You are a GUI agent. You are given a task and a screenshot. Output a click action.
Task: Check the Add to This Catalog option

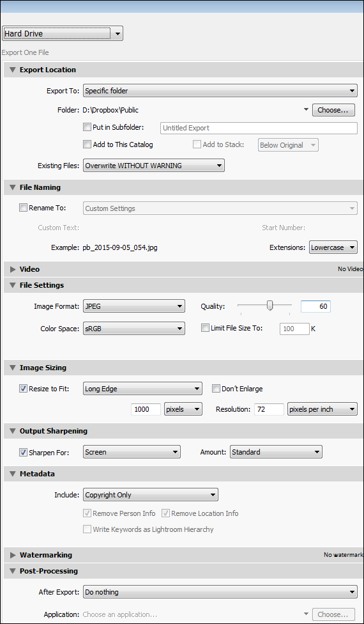point(87,145)
